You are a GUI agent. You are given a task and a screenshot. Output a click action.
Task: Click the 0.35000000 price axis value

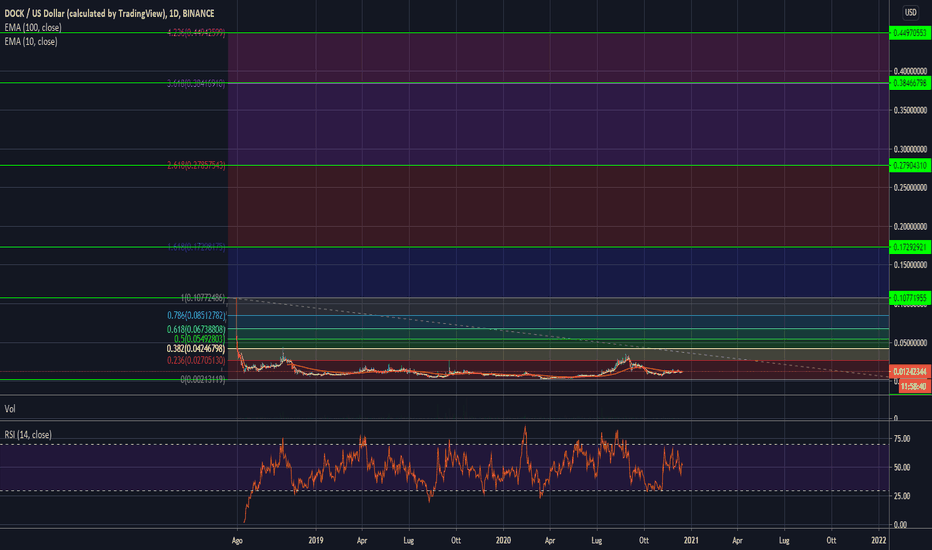(x=910, y=110)
